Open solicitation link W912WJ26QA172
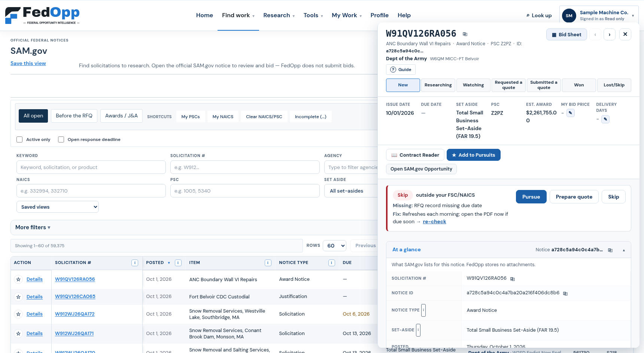644x353 pixels. click(75, 314)
